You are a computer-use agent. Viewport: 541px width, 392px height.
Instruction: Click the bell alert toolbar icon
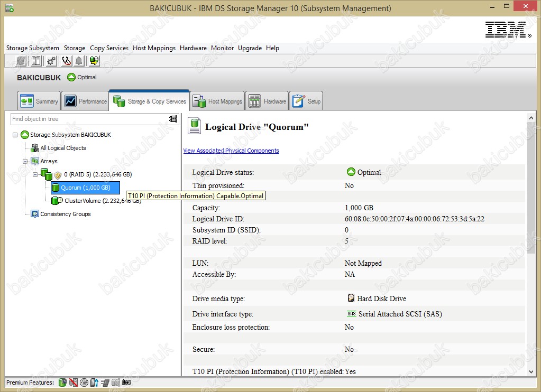[x=79, y=61]
